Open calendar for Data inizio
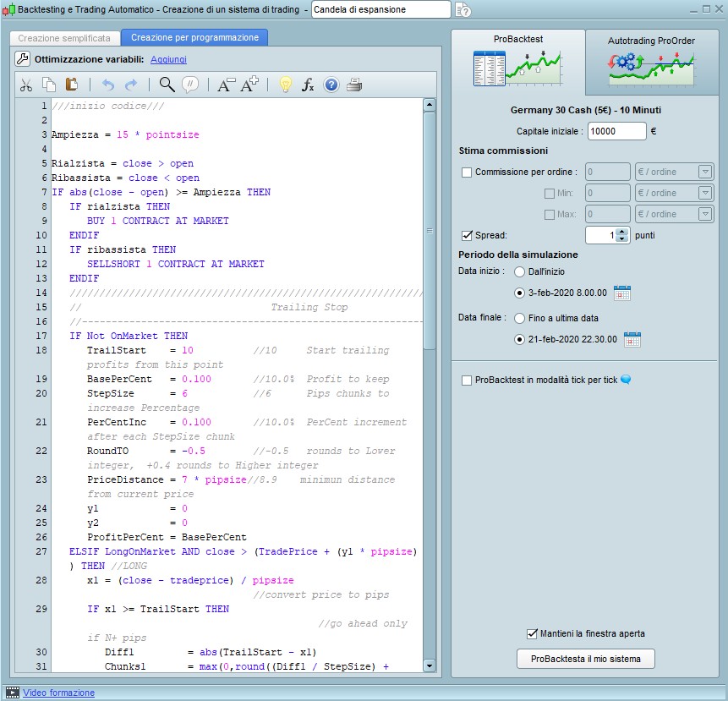 pos(622,293)
